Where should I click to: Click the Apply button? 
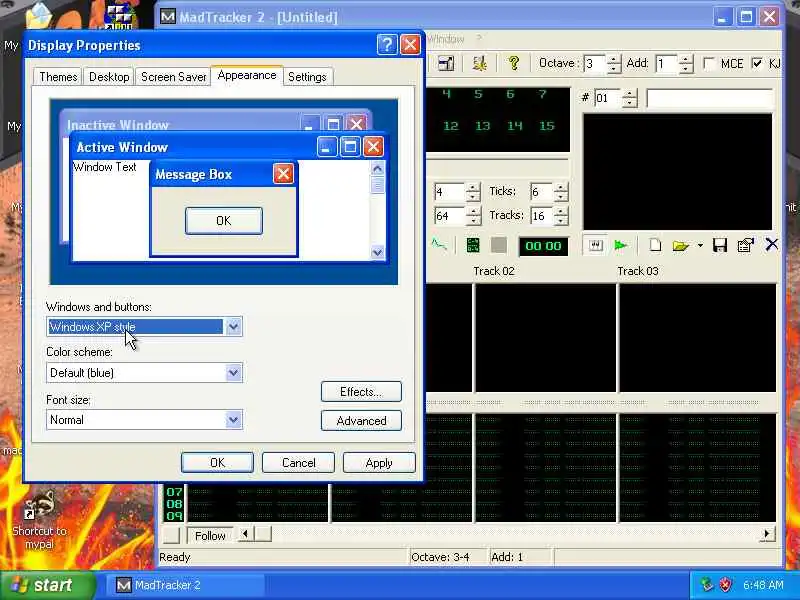click(379, 463)
